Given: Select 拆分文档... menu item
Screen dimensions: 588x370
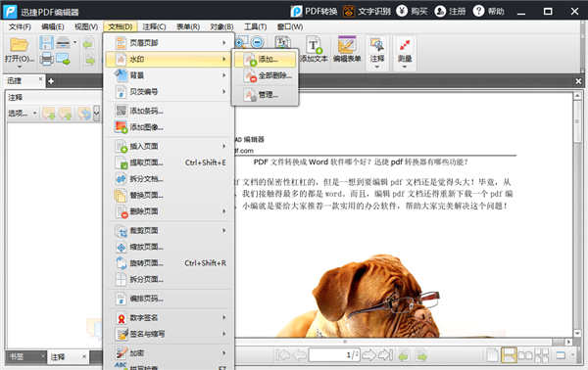Looking at the screenshot, I should pos(168,178).
